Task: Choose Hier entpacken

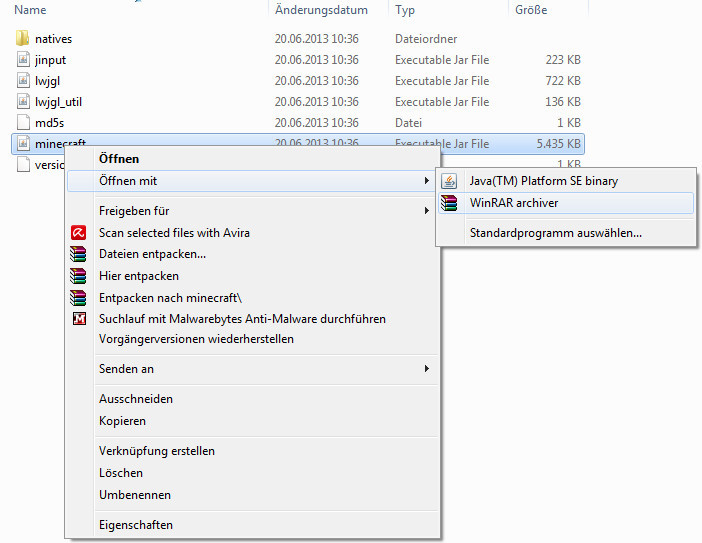Action: click(x=139, y=276)
